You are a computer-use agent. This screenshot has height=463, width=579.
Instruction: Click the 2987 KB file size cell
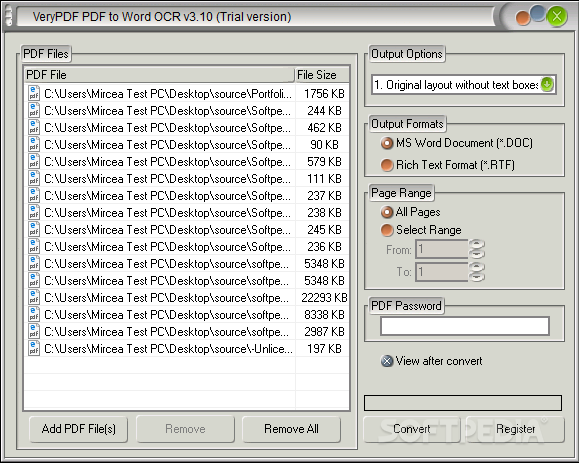(324, 332)
